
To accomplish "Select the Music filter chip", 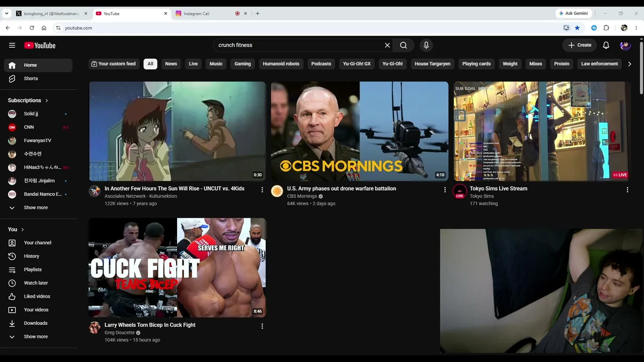I will click(x=216, y=64).
